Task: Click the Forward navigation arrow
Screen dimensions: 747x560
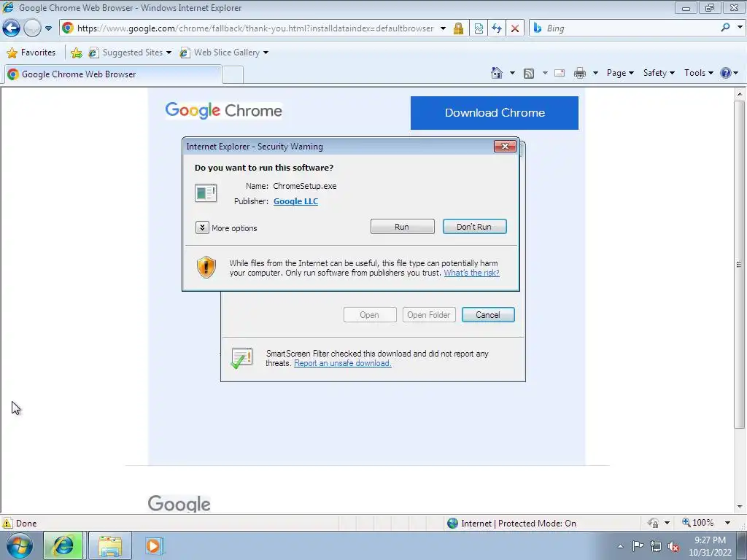Action: click(32, 28)
